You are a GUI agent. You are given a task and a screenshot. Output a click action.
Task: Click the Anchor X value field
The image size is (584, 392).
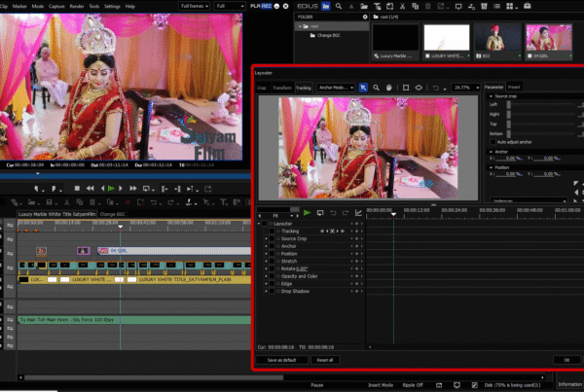(x=508, y=159)
